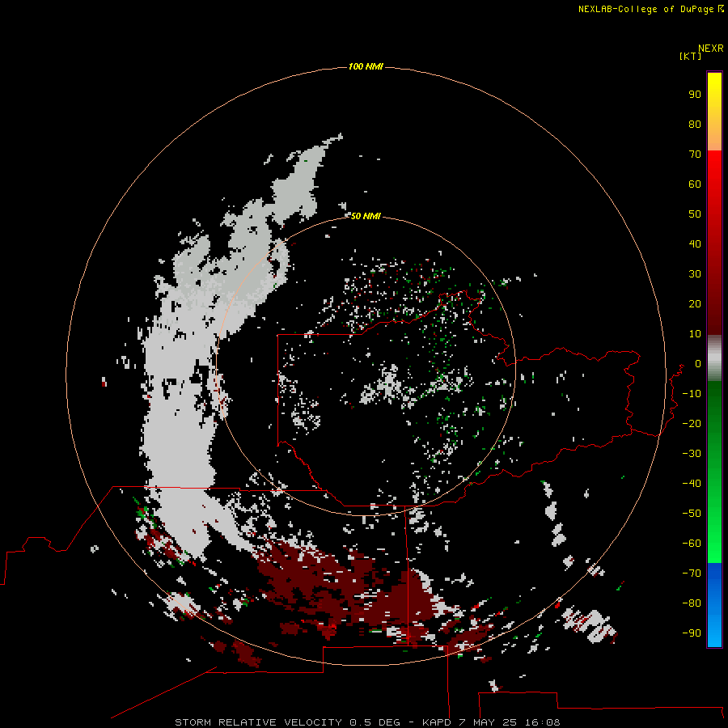Click the blue bottom segment of color bar
The width and height of the screenshot is (728, 728).
pos(714,605)
